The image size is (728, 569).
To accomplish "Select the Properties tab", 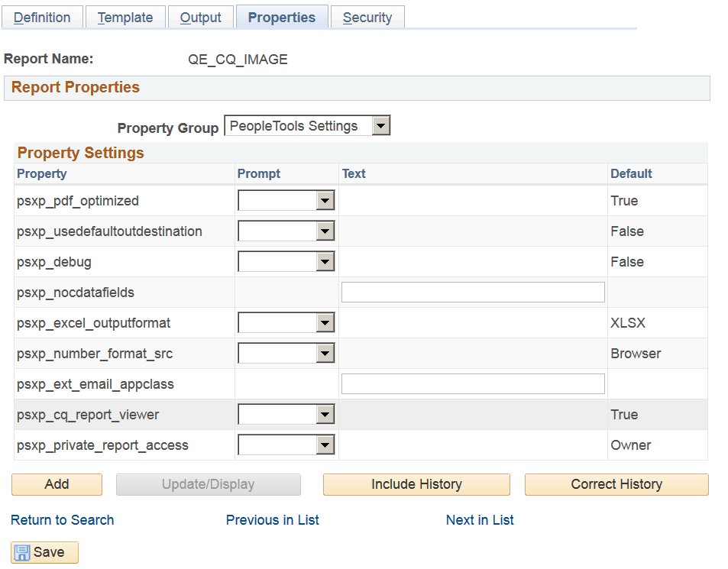I will [282, 18].
